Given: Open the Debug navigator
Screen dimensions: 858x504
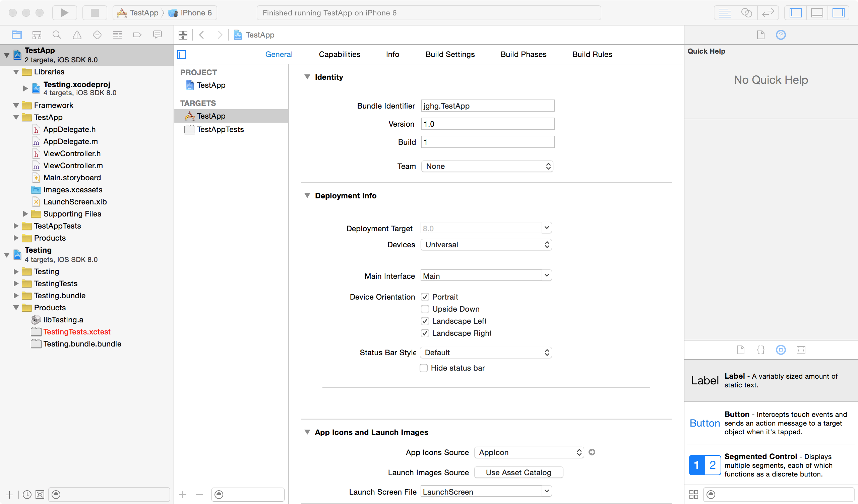Looking at the screenshot, I should point(117,35).
